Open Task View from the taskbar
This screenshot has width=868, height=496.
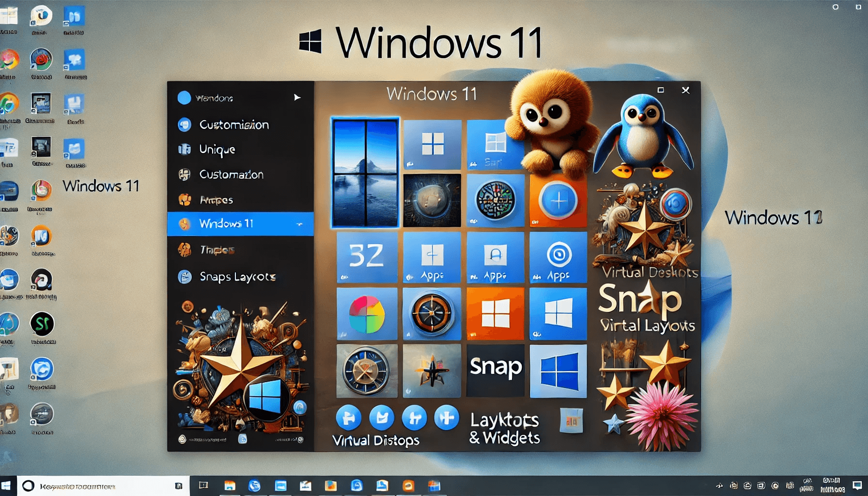[203, 485]
